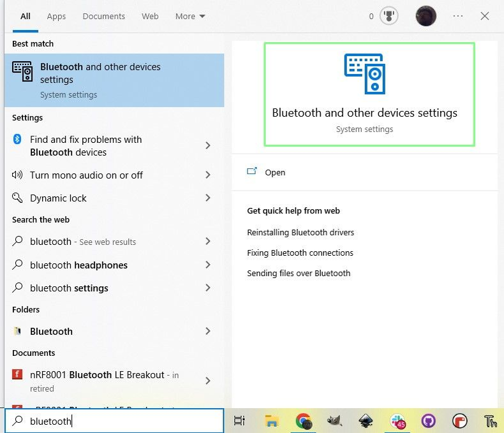Switch to the Apps tab
Viewport: 504px width, 433px height.
[56, 16]
